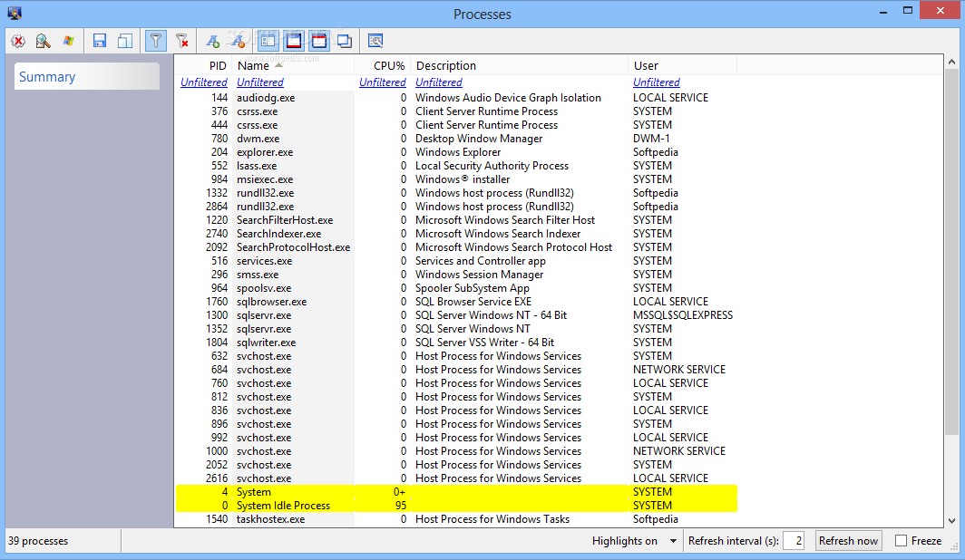Enable the Freeze checkbox
Viewport: 965px width, 560px height.
tap(901, 541)
